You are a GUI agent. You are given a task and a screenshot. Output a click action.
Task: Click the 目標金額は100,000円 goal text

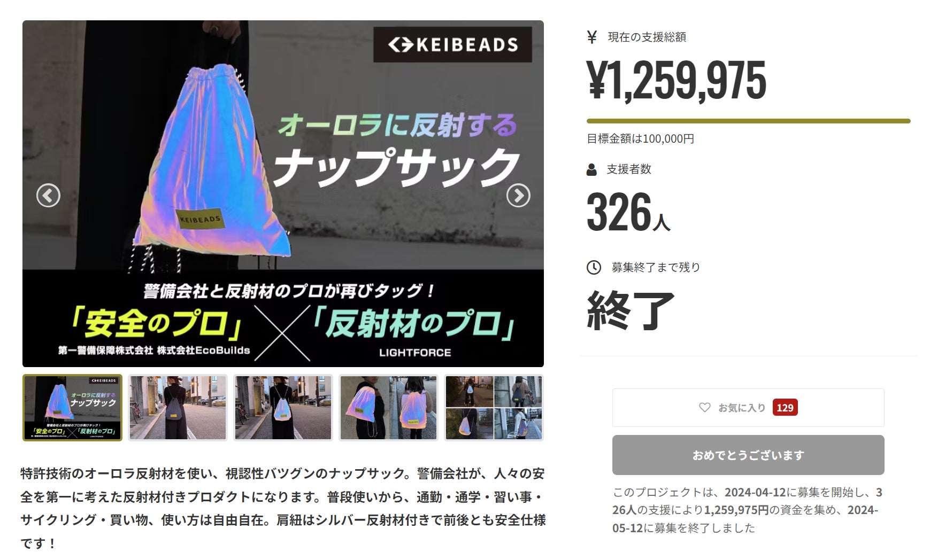point(640,139)
